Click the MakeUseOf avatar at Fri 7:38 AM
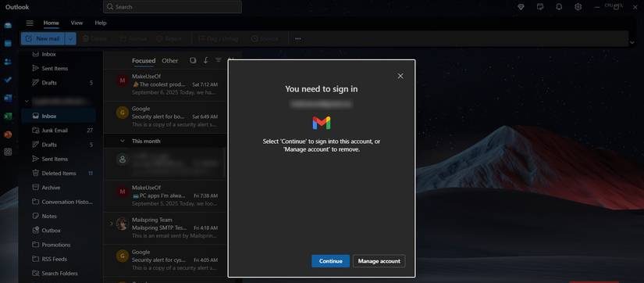The height and width of the screenshot is (283, 644). (x=122, y=192)
